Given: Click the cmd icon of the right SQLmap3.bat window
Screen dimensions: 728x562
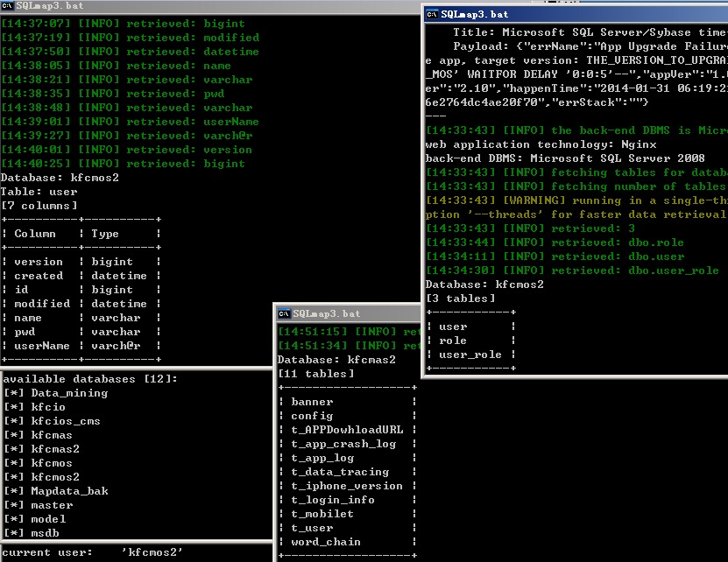Looking at the screenshot, I should (x=432, y=14).
